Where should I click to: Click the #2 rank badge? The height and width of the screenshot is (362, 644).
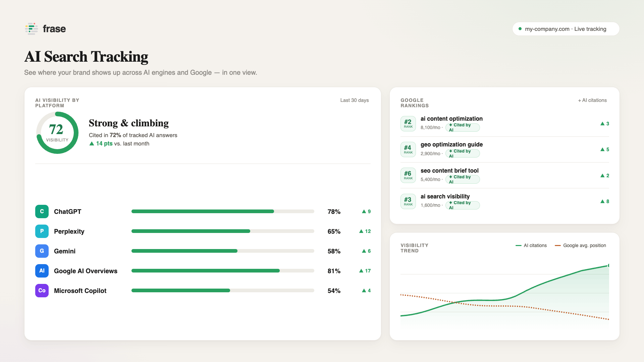coord(408,123)
